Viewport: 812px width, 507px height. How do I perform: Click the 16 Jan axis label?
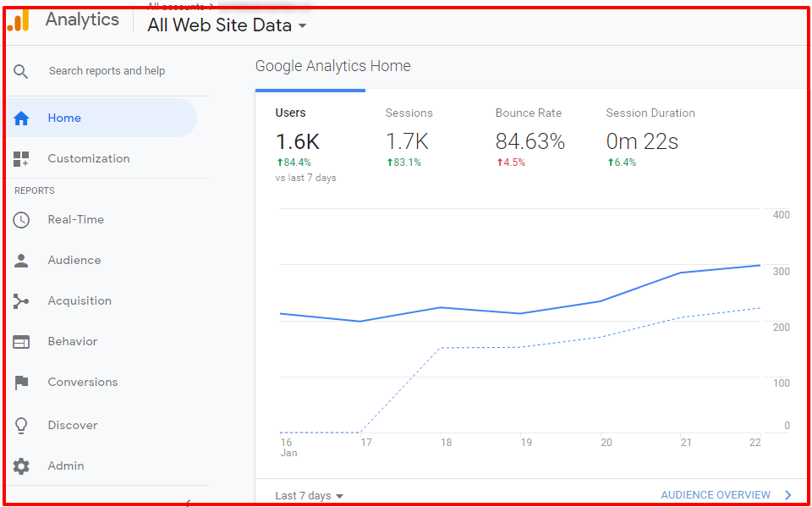(x=289, y=448)
